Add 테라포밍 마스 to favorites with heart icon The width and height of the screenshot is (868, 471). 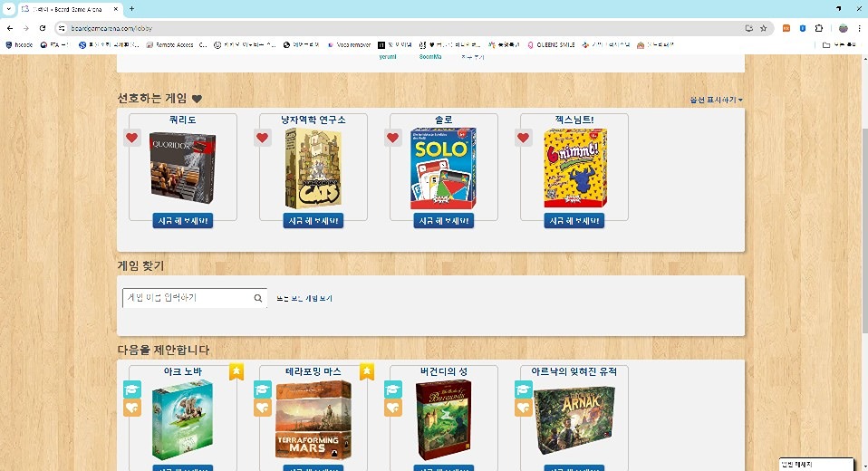tap(263, 408)
